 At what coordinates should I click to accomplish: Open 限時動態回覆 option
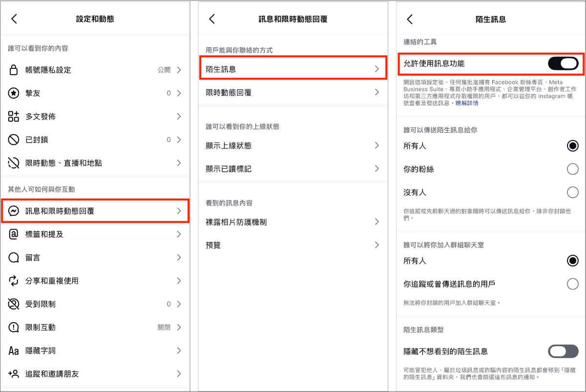(x=293, y=92)
